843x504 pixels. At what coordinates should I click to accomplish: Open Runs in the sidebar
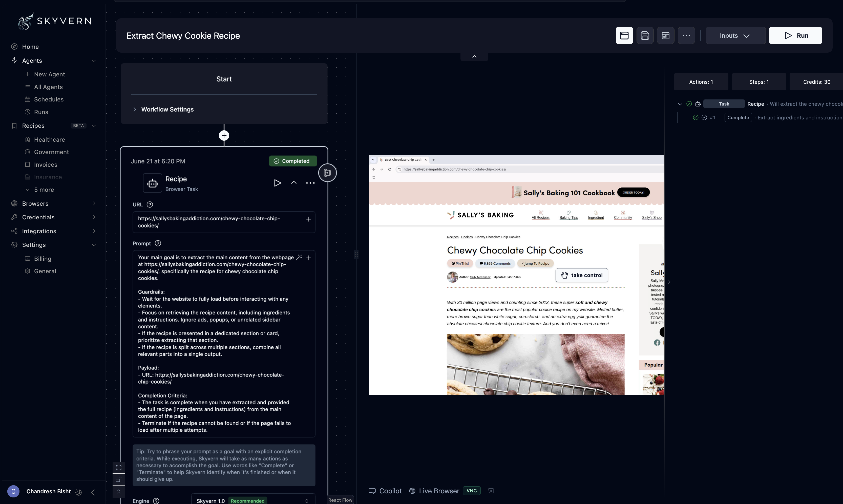41,112
